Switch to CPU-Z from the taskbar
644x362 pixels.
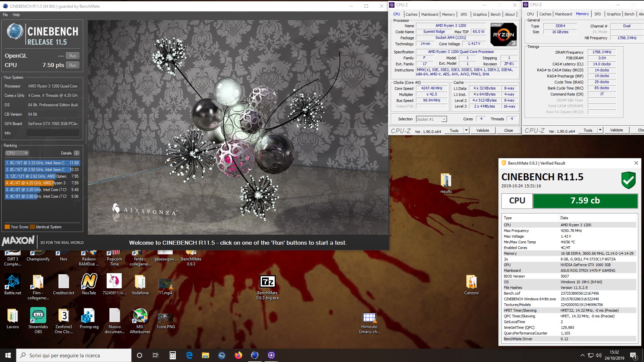pyautogui.click(x=271, y=355)
